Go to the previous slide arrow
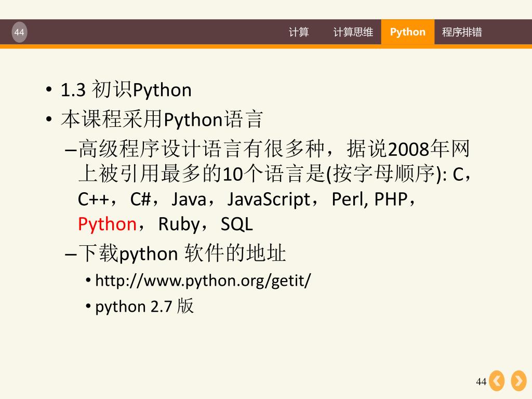This screenshot has width=532, height=399. [497, 381]
